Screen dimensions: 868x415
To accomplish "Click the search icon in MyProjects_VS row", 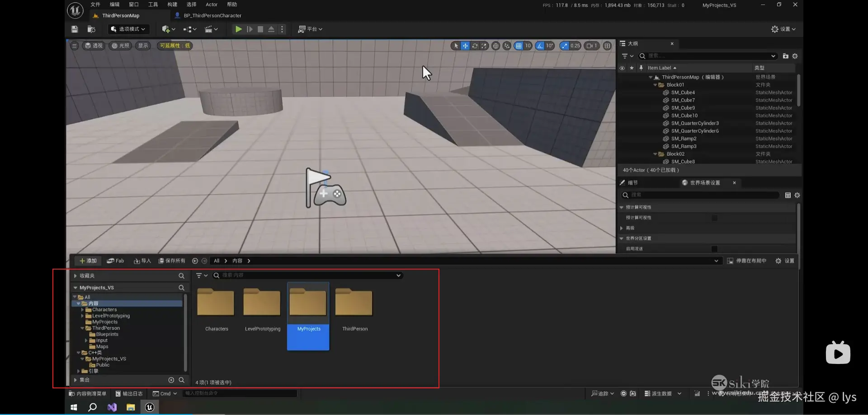I will (181, 288).
